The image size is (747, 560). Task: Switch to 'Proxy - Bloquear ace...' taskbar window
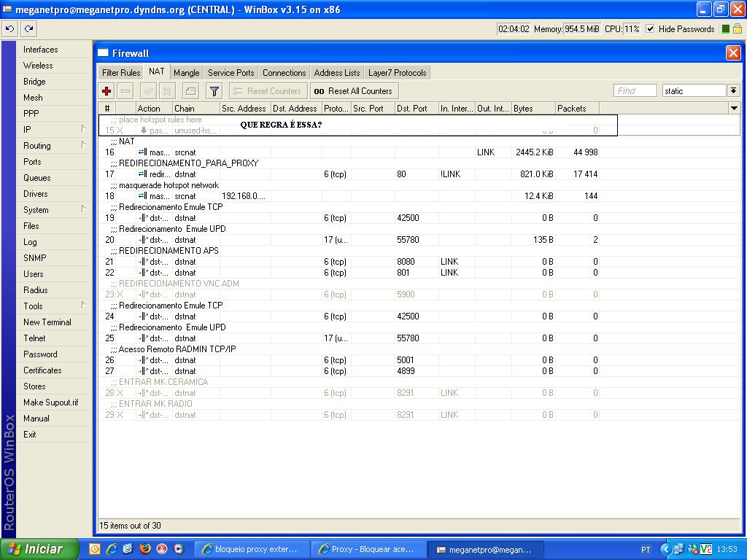pyautogui.click(x=368, y=549)
